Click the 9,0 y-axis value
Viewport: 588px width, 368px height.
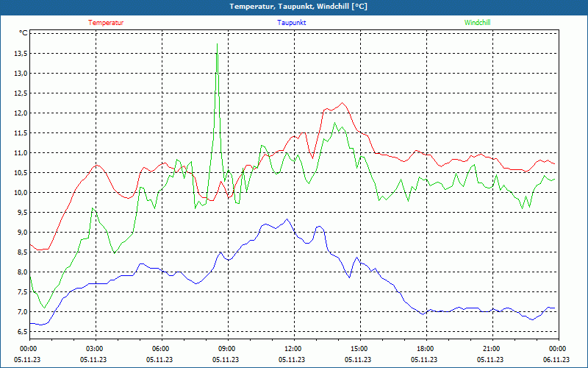point(22,233)
